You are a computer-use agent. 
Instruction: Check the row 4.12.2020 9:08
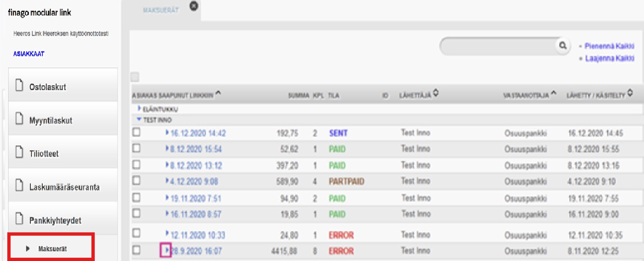[x=136, y=180]
